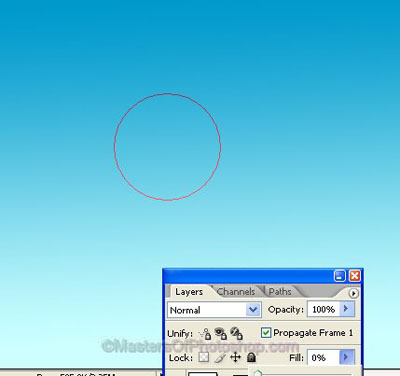Open the Layers palette options menu arrow
400x376 pixels.
tap(353, 293)
